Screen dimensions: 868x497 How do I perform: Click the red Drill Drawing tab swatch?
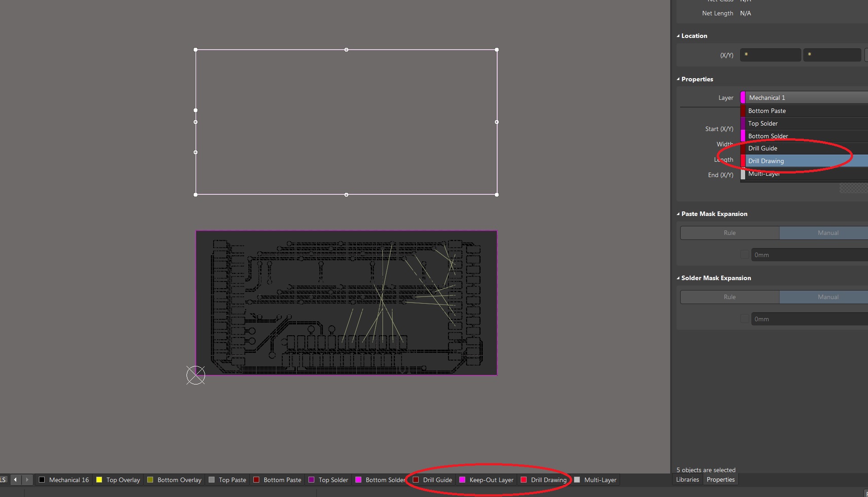tap(524, 480)
